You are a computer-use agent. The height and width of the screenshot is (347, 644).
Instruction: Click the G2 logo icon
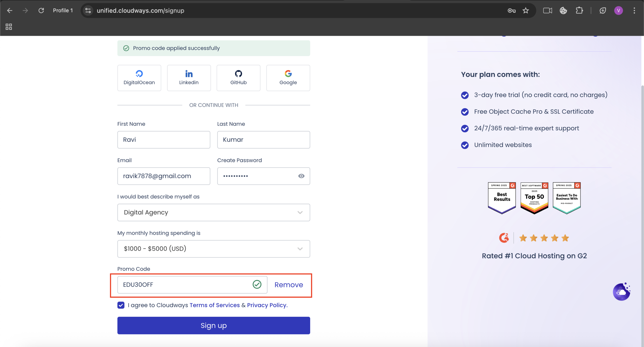click(x=504, y=238)
